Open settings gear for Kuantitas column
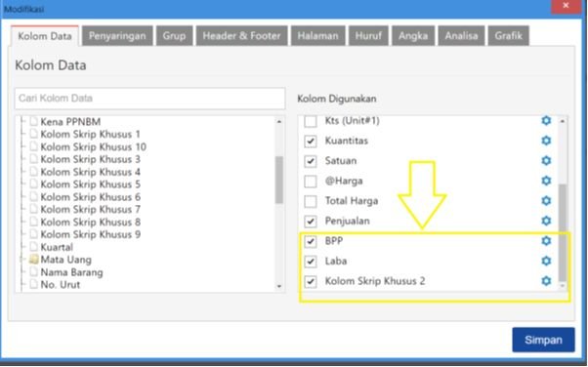The width and height of the screenshot is (588, 367). (546, 141)
